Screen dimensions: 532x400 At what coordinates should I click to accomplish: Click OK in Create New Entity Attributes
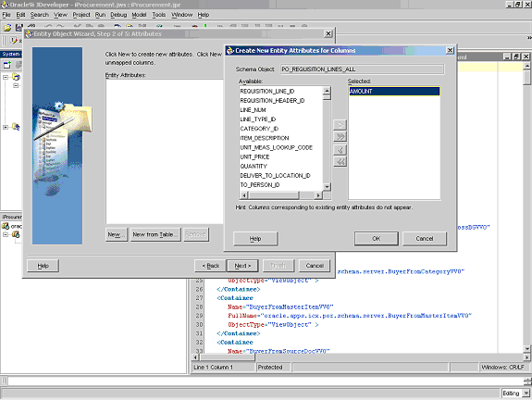point(377,238)
